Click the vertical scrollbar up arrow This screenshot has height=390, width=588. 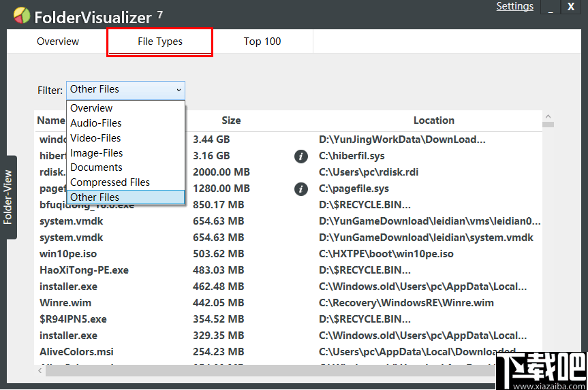(548, 117)
